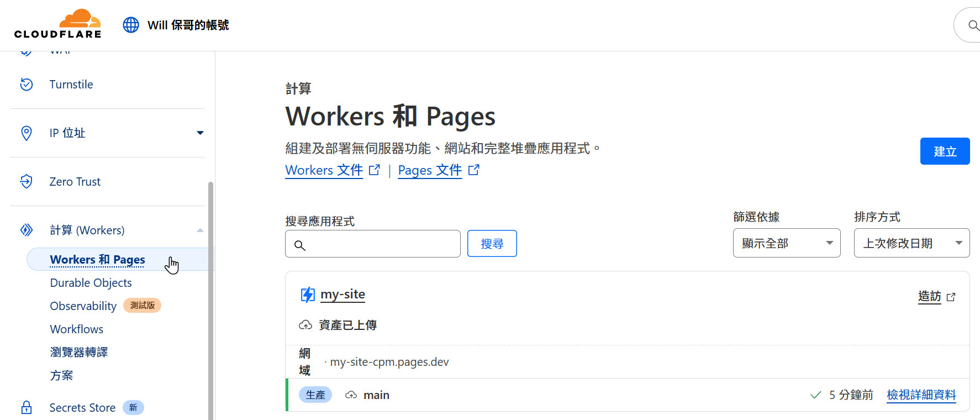The width and height of the screenshot is (980, 420).
Task: Open Turnstile in sidebar
Action: pyautogui.click(x=71, y=85)
